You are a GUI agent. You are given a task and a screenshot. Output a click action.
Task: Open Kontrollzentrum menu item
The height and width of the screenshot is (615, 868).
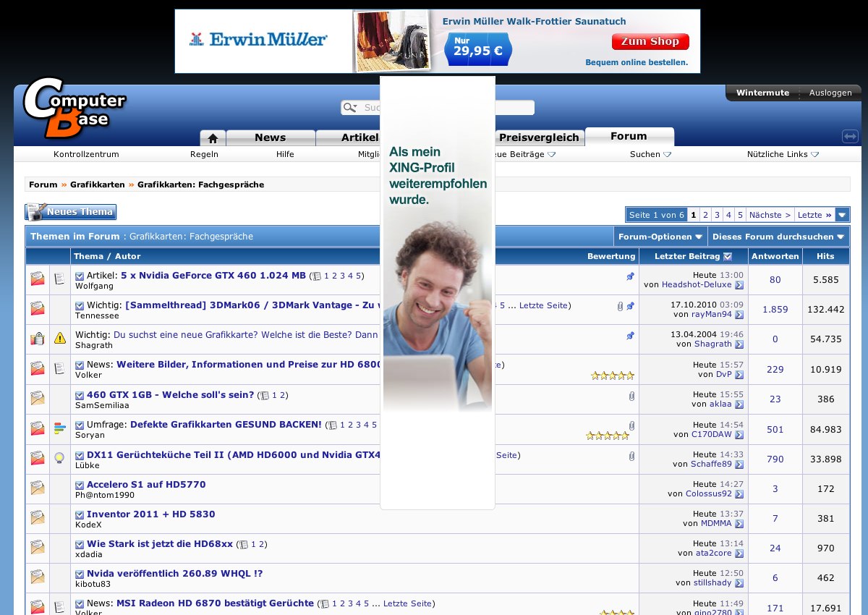click(x=86, y=154)
